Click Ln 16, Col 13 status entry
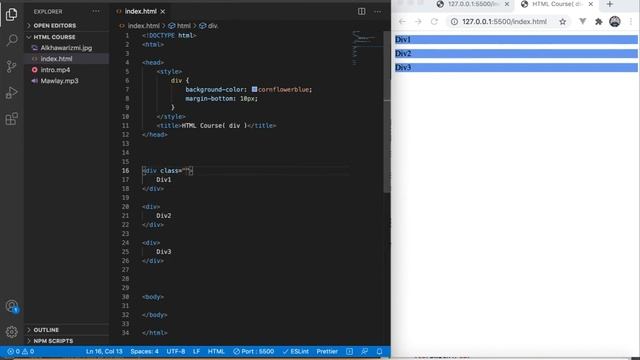The image size is (640, 360). point(104,351)
